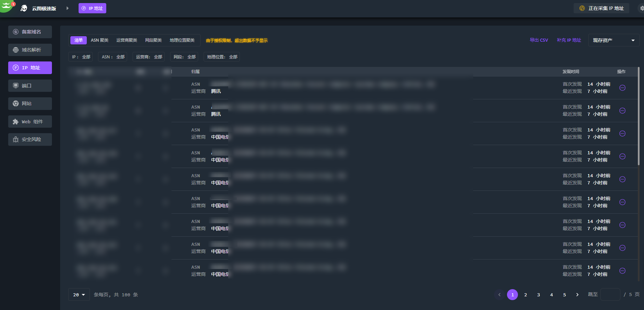The image size is (644, 310).
Task: Click the 补充 IP 地址 link
Action: 569,40
